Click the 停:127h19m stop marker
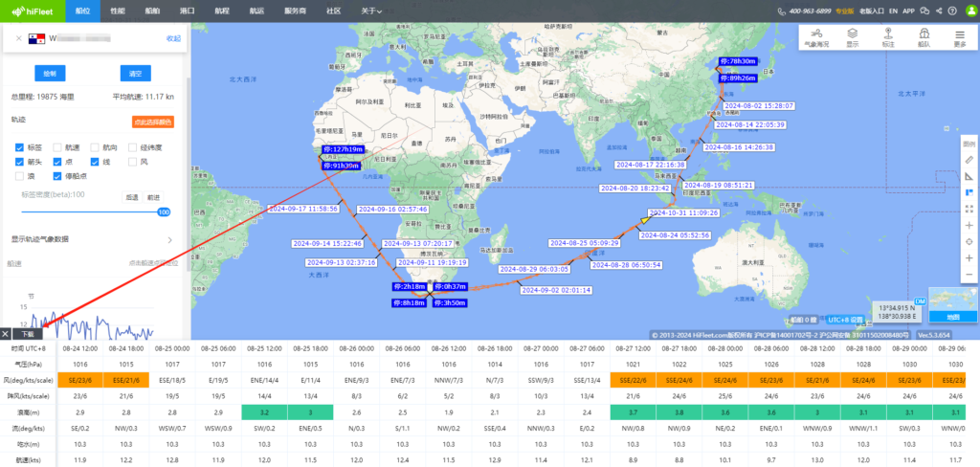Viewport: 980px width, 467px height. click(x=343, y=149)
